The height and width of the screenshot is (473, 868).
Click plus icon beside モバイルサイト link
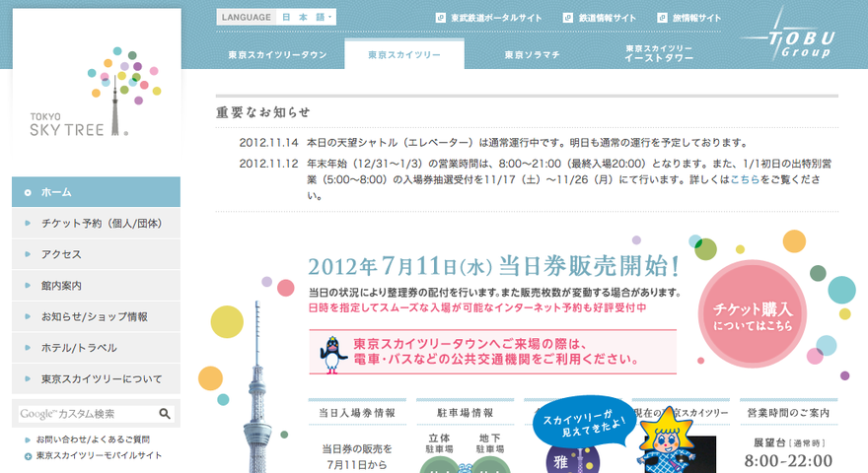[28, 456]
